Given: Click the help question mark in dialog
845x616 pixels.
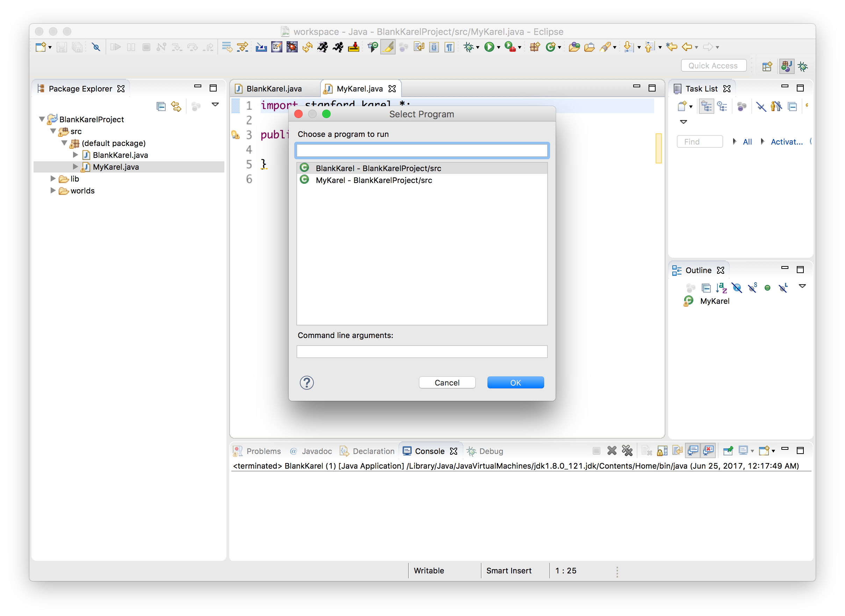Looking at the screenshot, I should coord(307,383).
